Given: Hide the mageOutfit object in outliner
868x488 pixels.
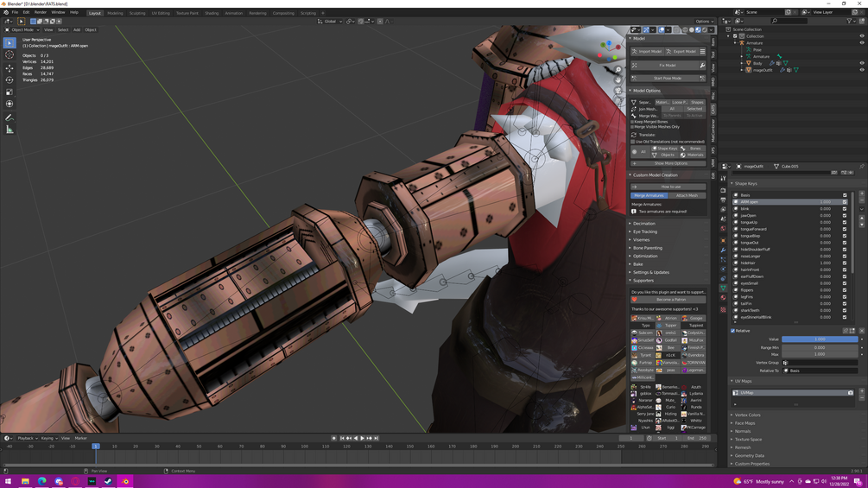Looking at the screenshot, I should click(x=862, y=70).
